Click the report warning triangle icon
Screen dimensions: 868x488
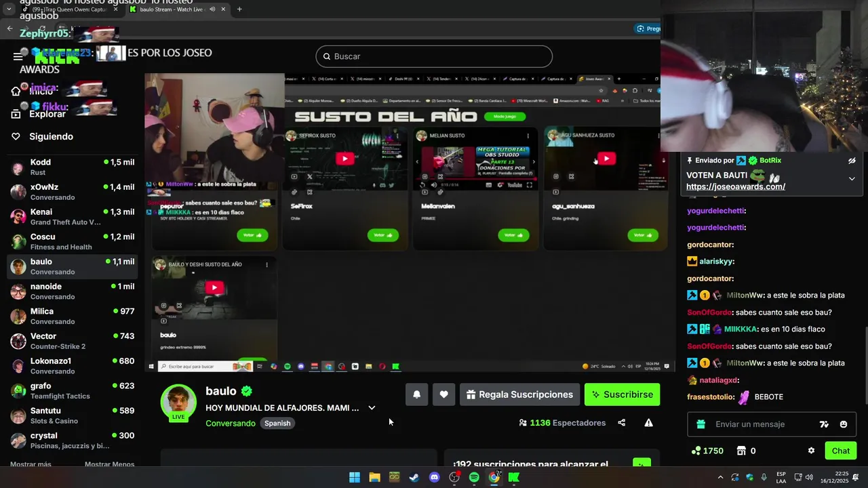point(648,423)
